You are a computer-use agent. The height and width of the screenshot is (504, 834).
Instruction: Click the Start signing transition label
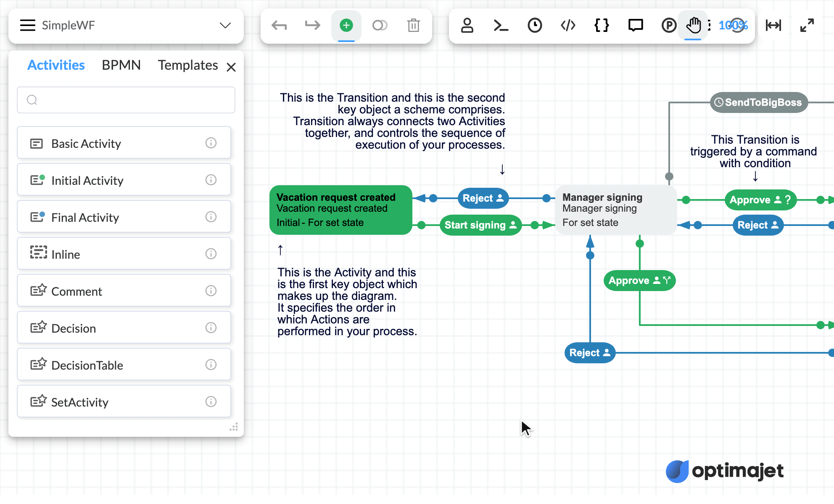[x=480, y=225]
